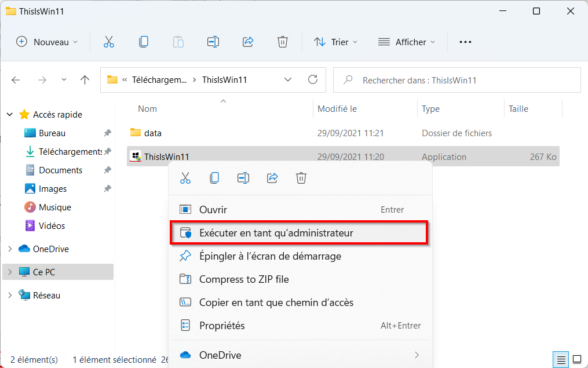Switch to details view in status bar
The width and height of the screenshot is (588, 368).
coord(561,360)
